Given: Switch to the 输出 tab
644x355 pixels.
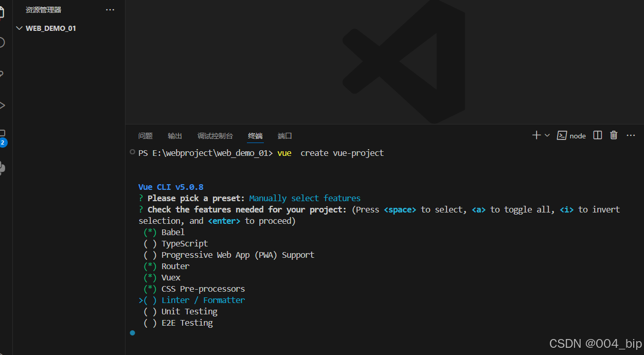Looking at the screenshot, I should (x=175, y=136).
